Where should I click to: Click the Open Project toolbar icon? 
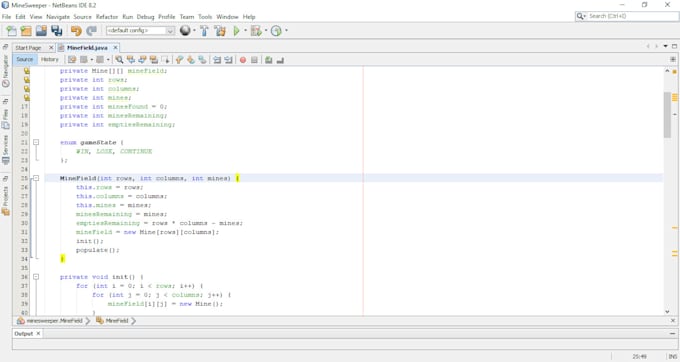tap(41, 31)
